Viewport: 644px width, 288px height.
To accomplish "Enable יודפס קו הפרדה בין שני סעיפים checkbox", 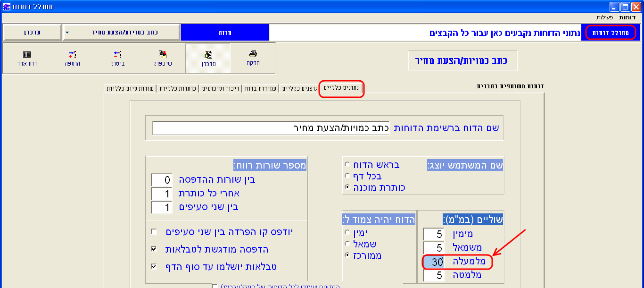I will [154, 232].
